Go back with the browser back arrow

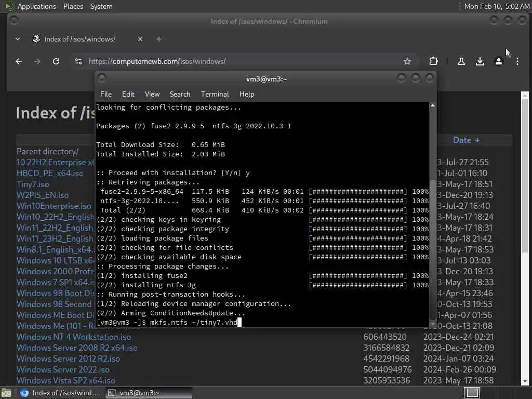tap(19, 61)
